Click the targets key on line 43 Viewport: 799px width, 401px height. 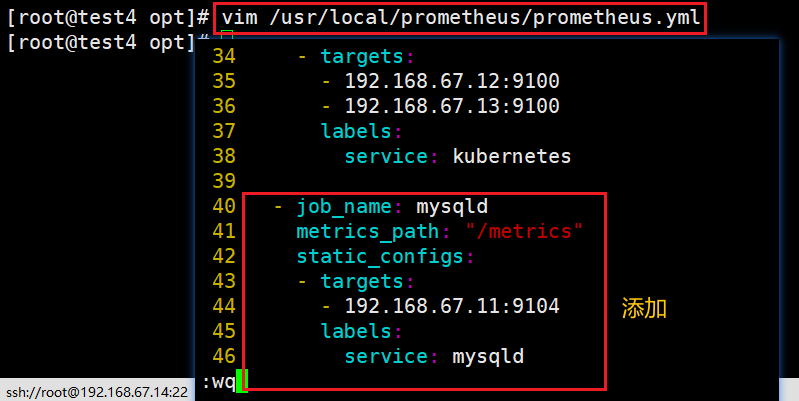click(362, 281)
